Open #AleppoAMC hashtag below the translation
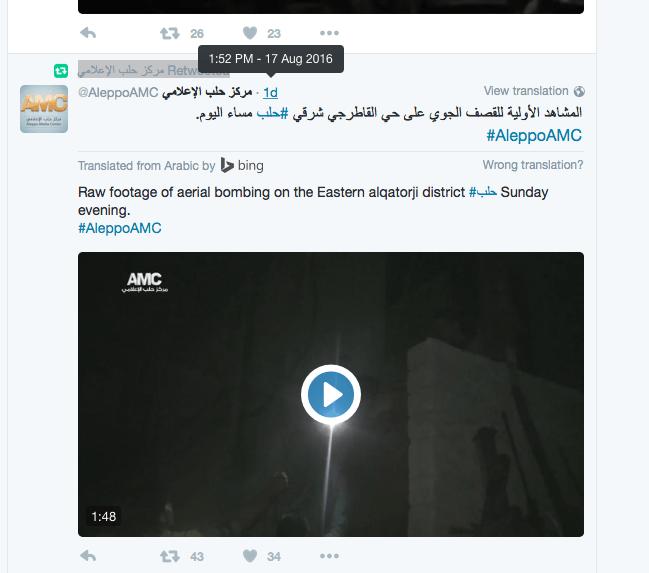 [x=120, y=228]
